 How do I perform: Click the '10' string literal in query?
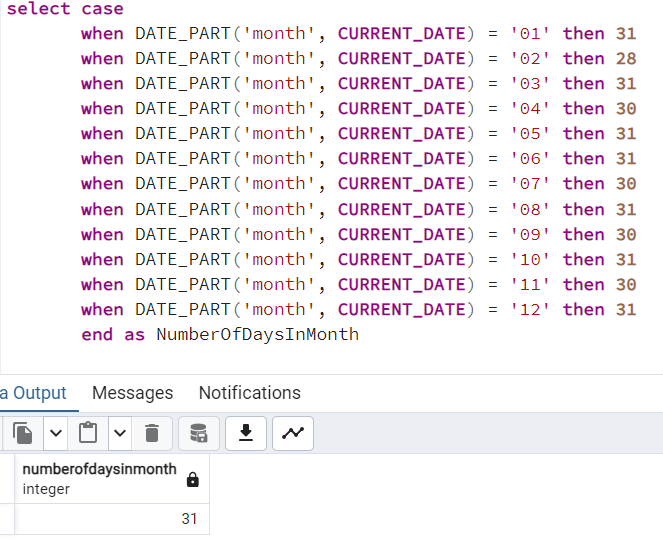(530, 259)
